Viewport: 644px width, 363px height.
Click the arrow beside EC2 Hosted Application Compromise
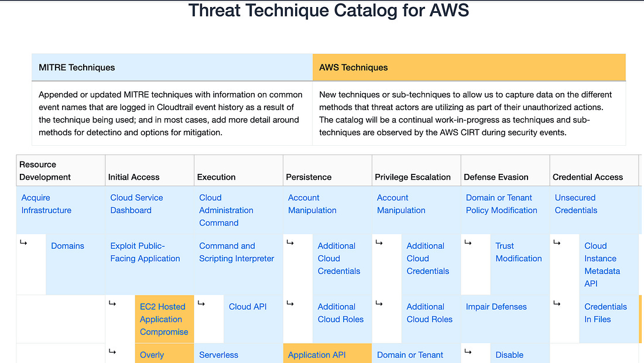click(112, 303)
